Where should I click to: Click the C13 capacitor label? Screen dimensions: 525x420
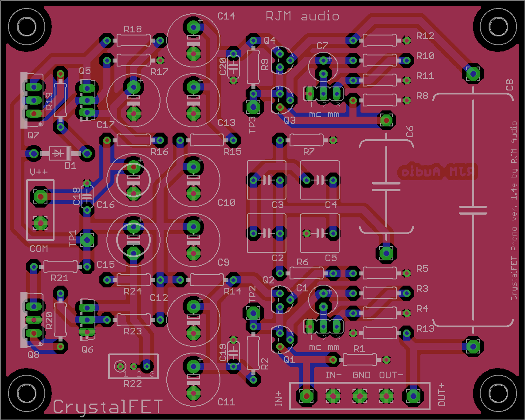[226, 122]
